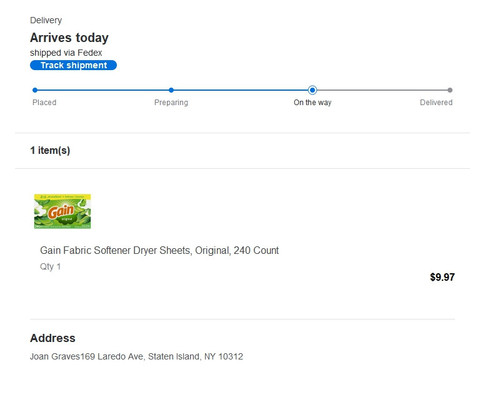Click the Delivered step label
Screen dimensions: 500x404
coord(436,102)
